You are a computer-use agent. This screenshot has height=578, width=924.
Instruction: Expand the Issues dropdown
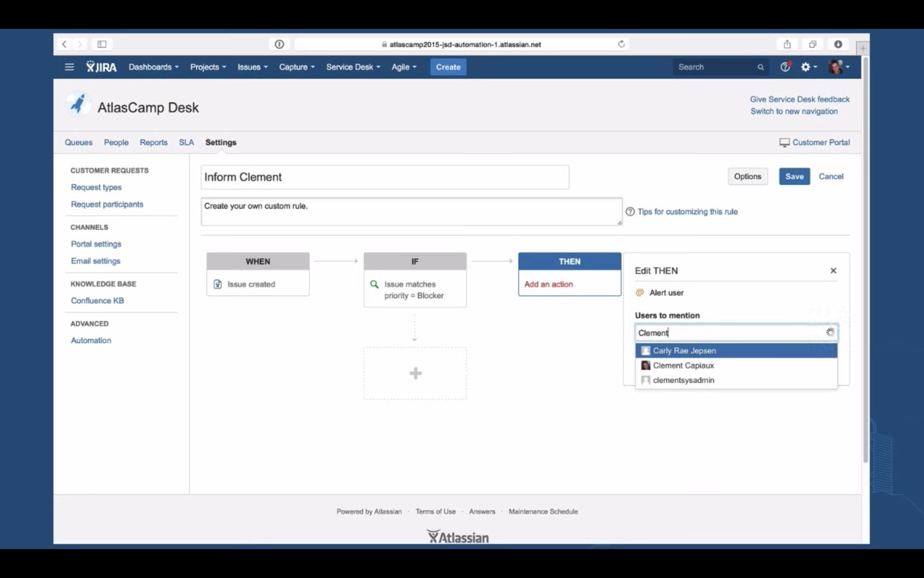[x=253, y=67]
